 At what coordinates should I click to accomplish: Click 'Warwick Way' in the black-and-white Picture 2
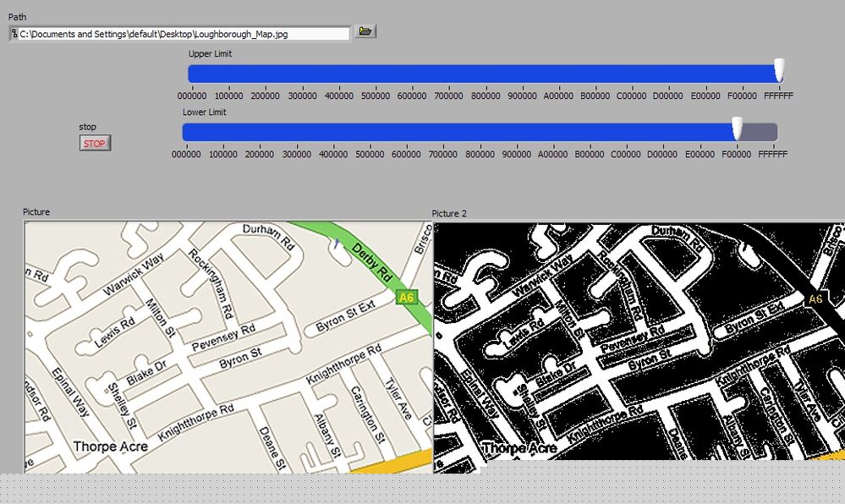[543, 277]
